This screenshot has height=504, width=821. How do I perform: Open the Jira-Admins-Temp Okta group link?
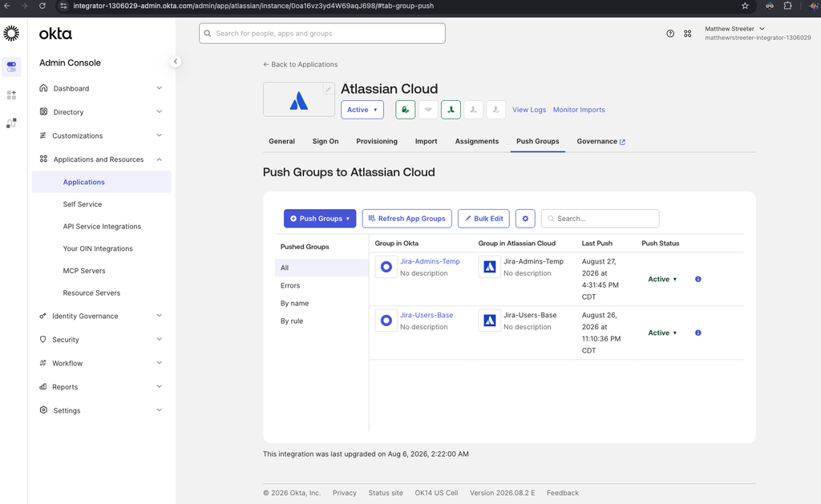tap(430, 261)
